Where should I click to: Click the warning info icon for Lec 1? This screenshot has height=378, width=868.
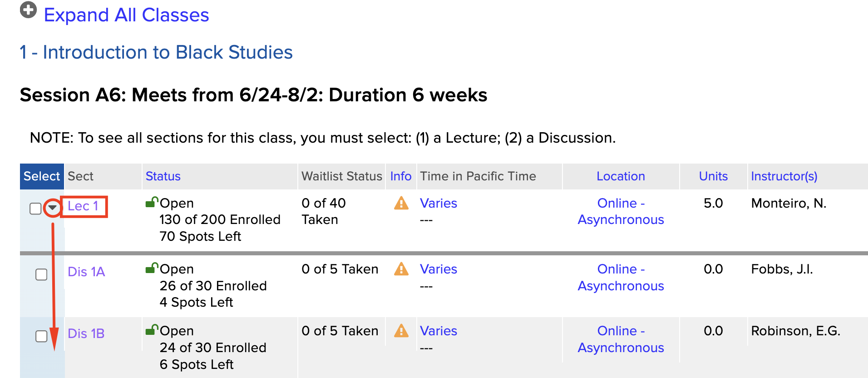[401, 203]
